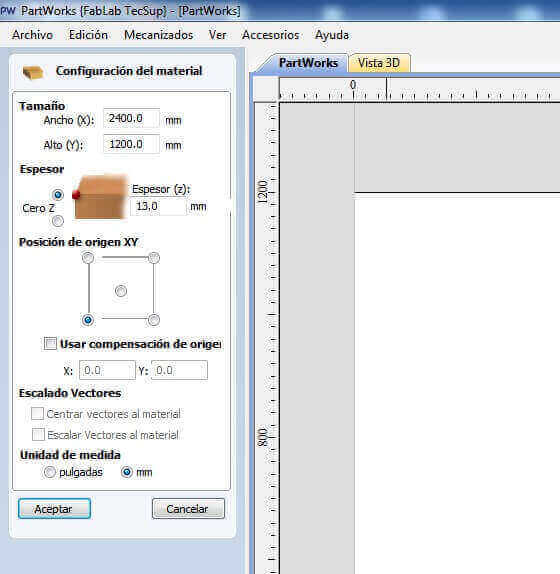
Task: Click the origin offset X field
Action: (x=107, y=370)
